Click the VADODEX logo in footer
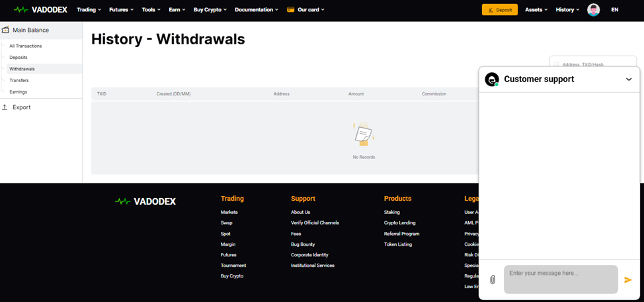The height and width of the screenshot is (302, 644). [145, 201]
